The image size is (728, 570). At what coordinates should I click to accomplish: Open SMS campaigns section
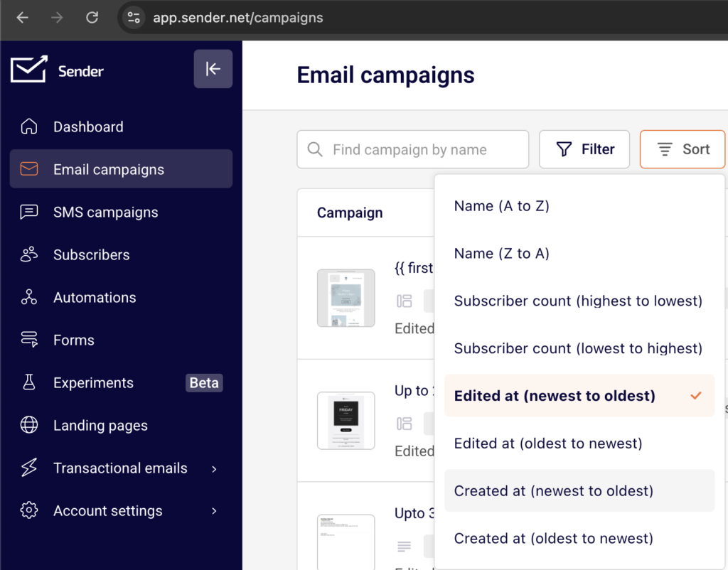(121, 212)
